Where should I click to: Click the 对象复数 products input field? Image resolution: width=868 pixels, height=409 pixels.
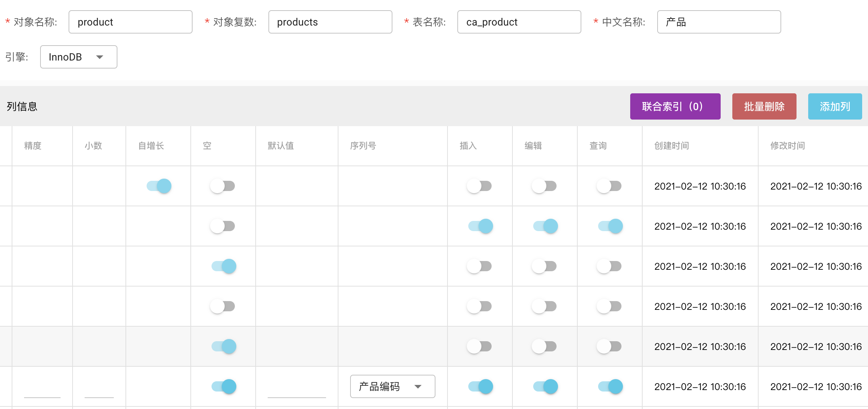[x=330, y=22]
